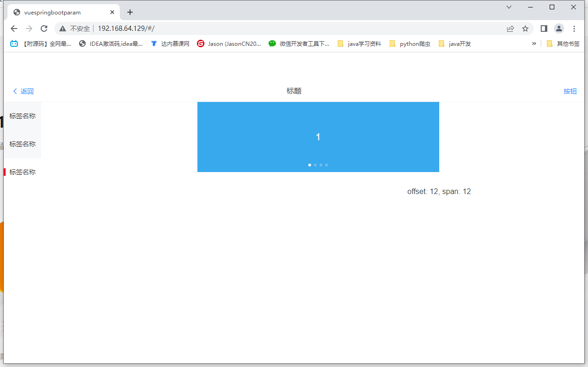
Task: Select the second 标签名称 sidebar item
Action: click(22, 144)
